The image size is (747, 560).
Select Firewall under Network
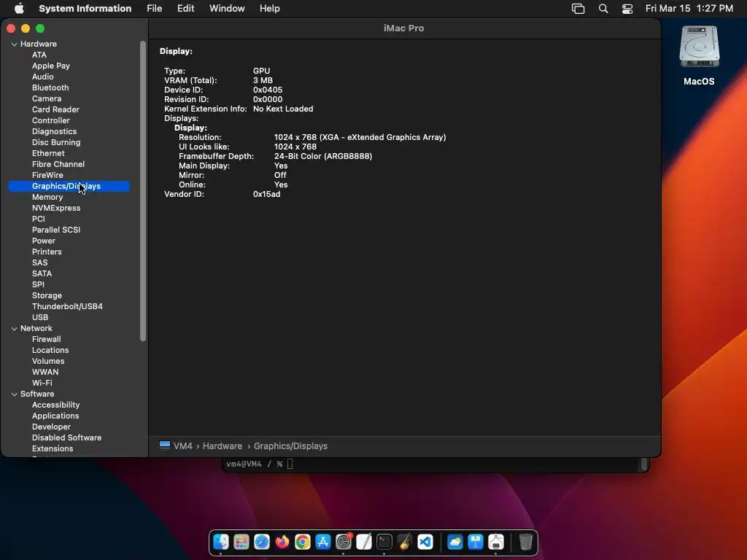point(46,340)
